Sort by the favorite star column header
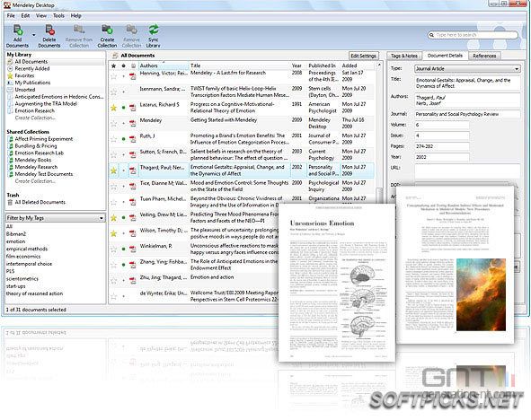The image size is (531, 420). (114, 66)
